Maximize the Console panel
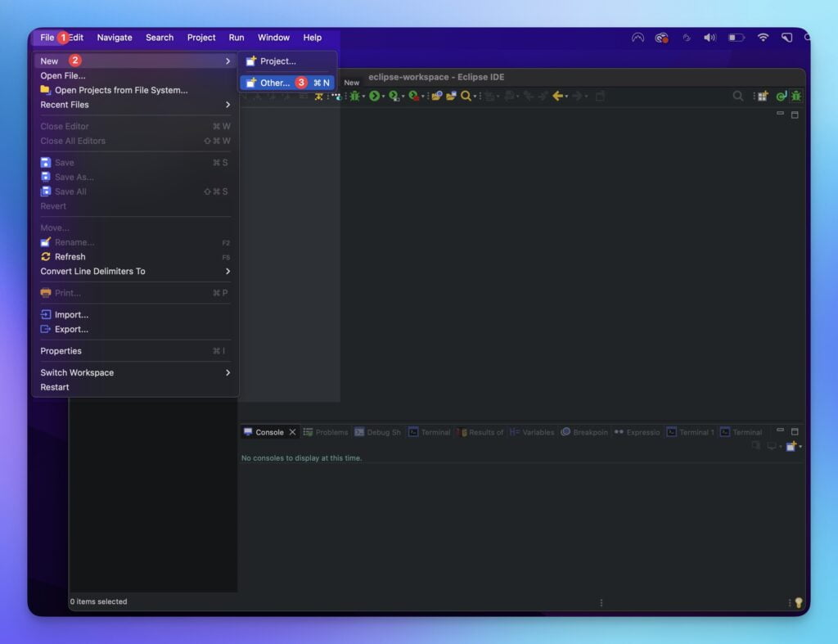Image resolution: width=838 pixels, height=644 pixels. click(x=795, y=431)
